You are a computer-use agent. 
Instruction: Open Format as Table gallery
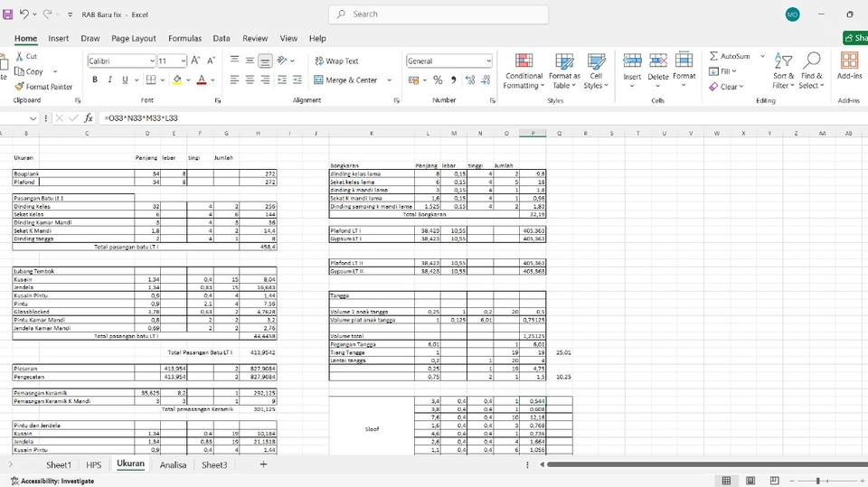564,70
